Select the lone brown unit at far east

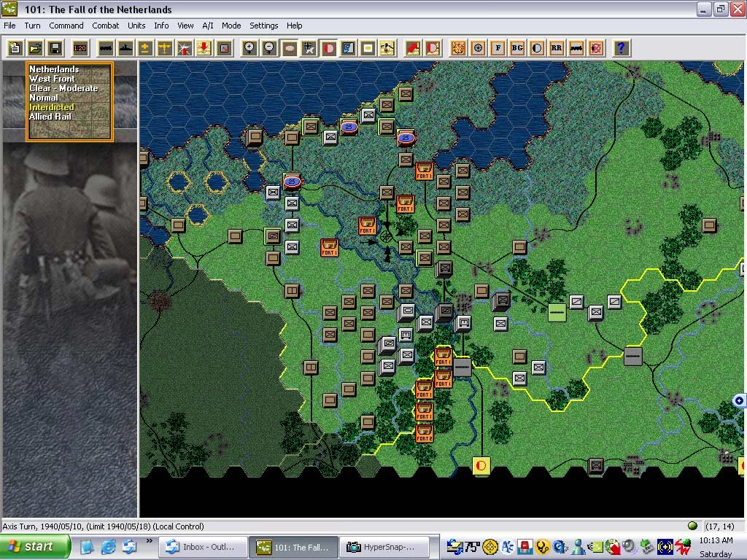coord(709,225)
